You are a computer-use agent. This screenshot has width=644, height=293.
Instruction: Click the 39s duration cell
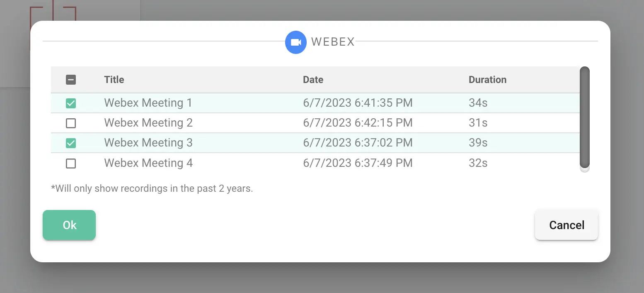point(478,143)
